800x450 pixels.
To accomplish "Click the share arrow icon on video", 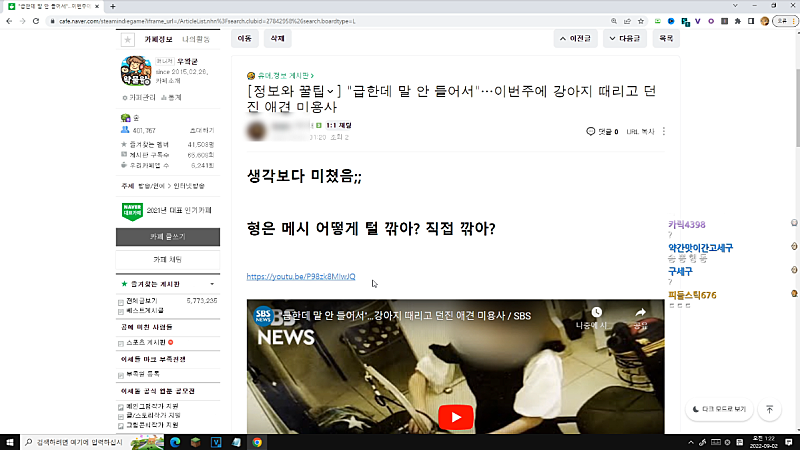I will [640, 312].
